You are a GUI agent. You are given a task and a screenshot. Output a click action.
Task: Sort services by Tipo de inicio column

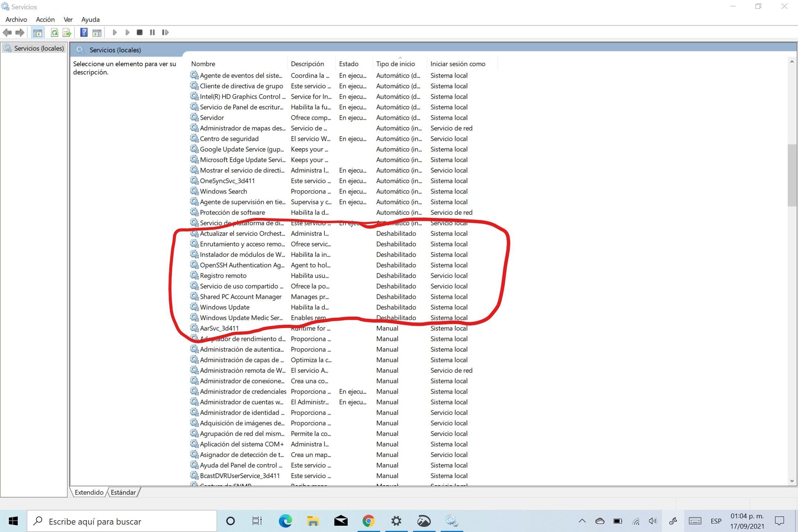click(x=396, y=64)
